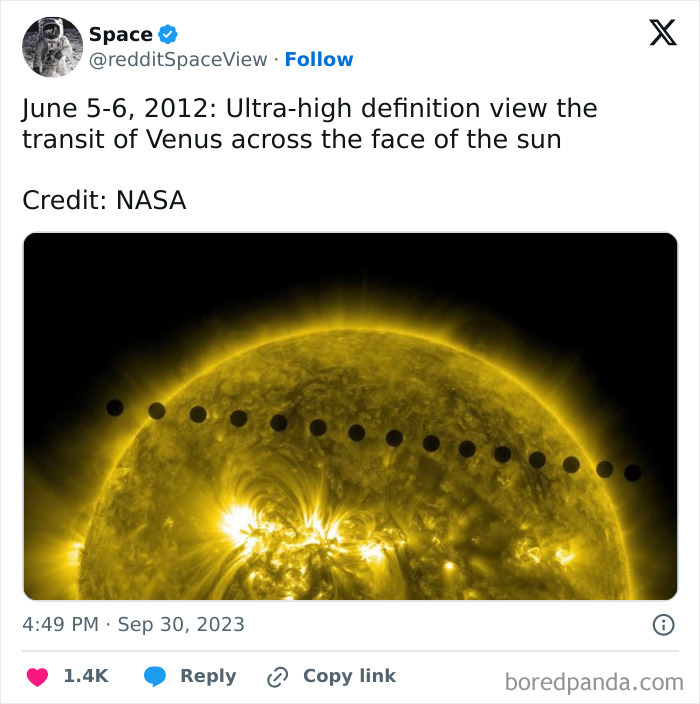The height and width of the screenshot is (704, 700).
Task: Open the tweet info circle icon
Action: tap(662, 625)
